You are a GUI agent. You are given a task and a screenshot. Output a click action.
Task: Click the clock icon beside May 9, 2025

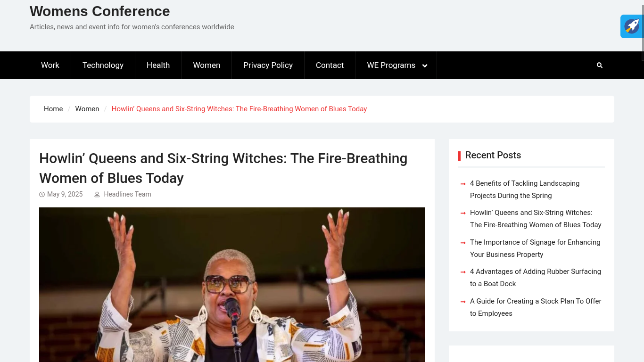(x=42, y=194)
